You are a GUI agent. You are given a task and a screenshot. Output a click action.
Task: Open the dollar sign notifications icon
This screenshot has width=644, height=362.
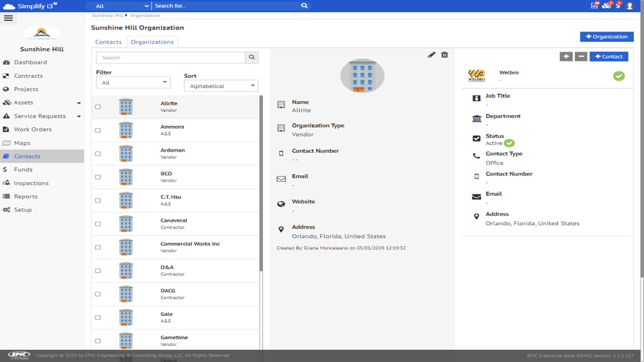[619, 6]
